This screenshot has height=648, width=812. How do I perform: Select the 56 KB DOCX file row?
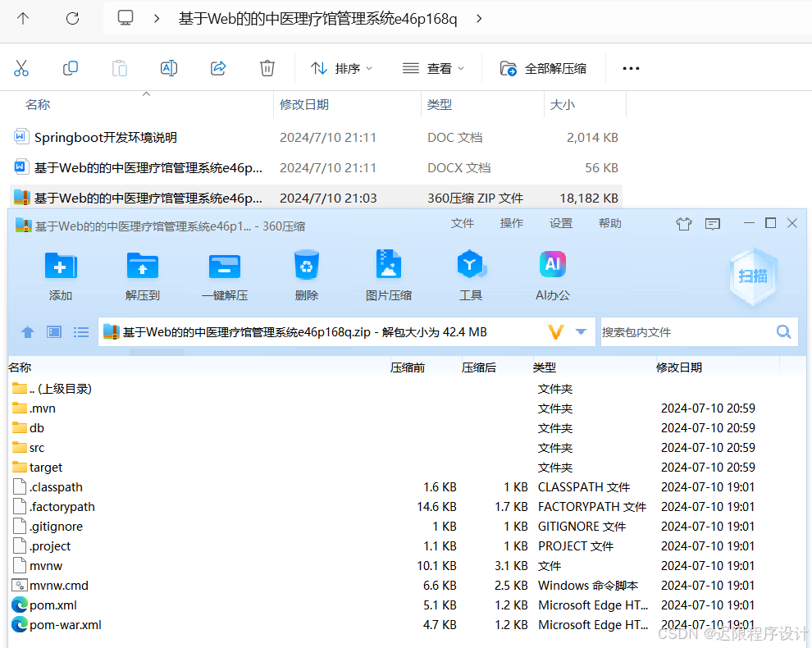pos(316,168)
